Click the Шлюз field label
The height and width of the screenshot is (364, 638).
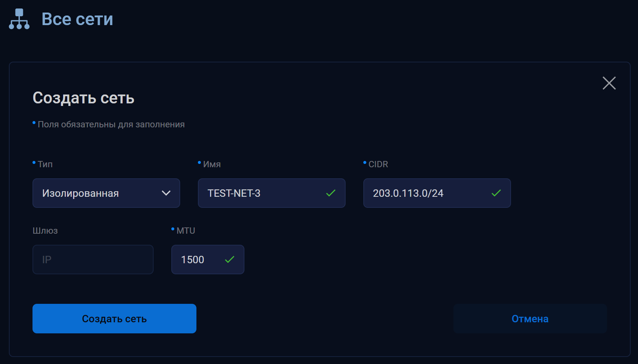45,231
